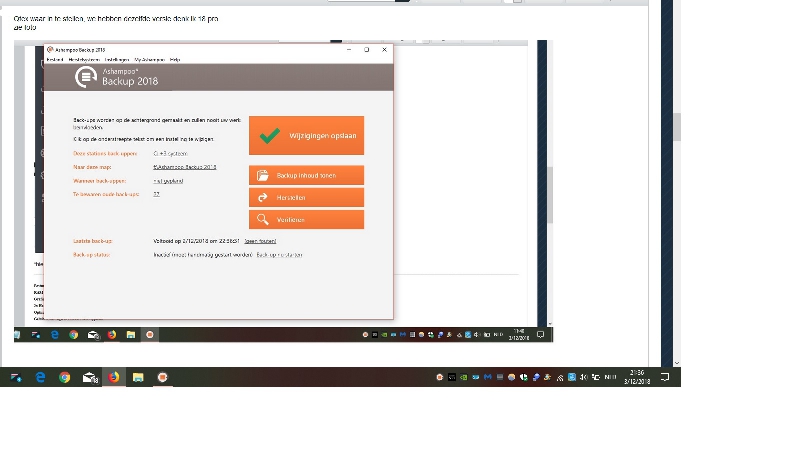
Task: Open Firefox from the bottom taskbar
Action: (113, 377)
